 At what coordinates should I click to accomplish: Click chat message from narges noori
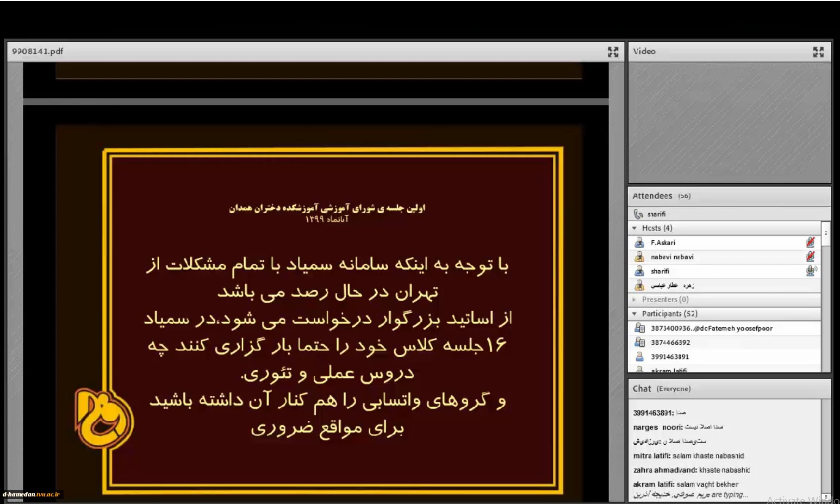[678, 427]
